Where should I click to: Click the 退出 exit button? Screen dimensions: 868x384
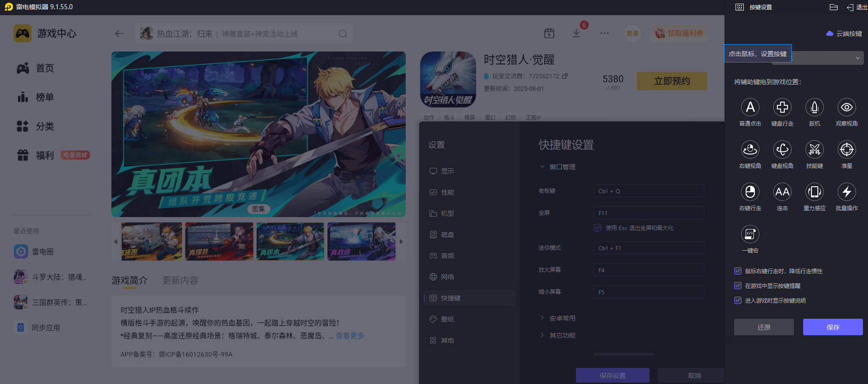pos(857,7)
